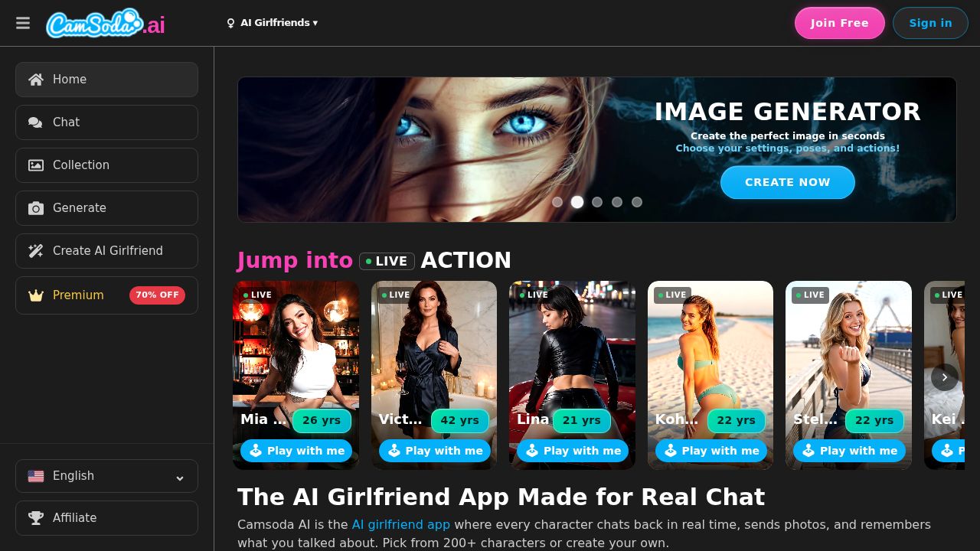
Task: Open Chat in the sidebar
Action: 106,122
